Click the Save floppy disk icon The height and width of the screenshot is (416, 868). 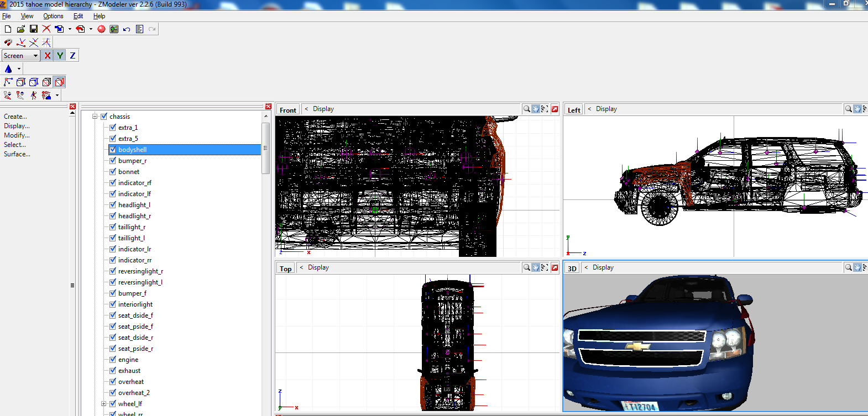[34, 29]
